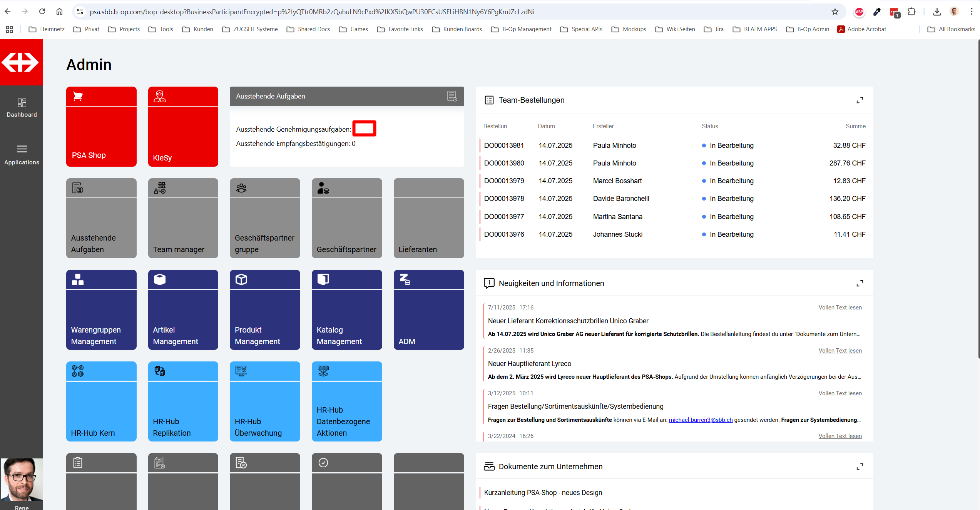This screenshot has height=510, width=980.
Task: Bookmark this page with the star icon
Action: pos(835,12)
